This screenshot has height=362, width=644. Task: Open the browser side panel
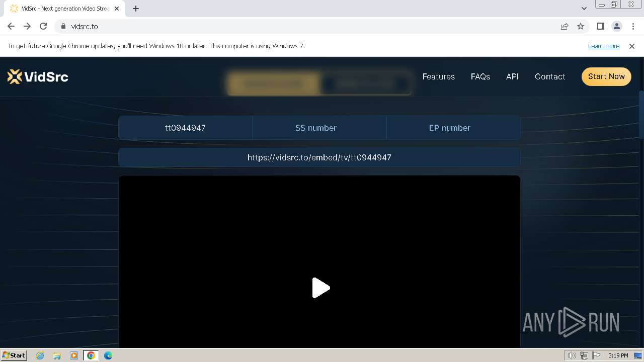(600, 26)
